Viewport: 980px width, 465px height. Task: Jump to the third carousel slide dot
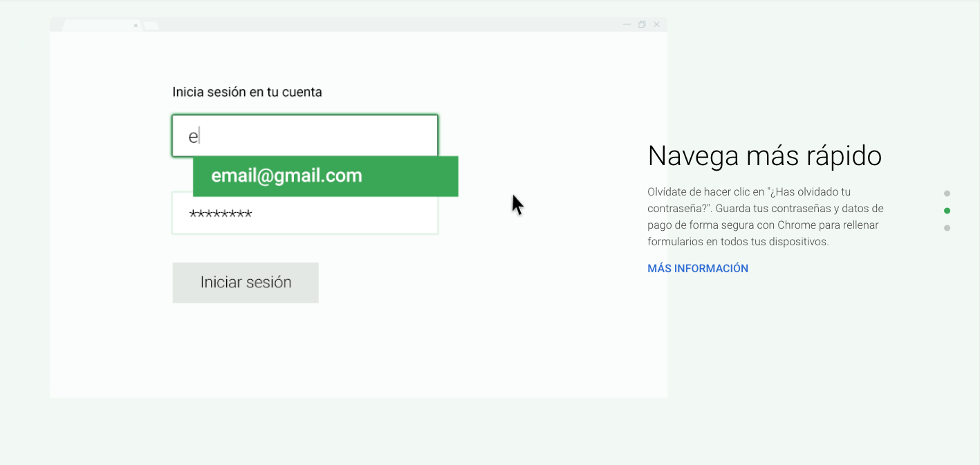point(947,228)
